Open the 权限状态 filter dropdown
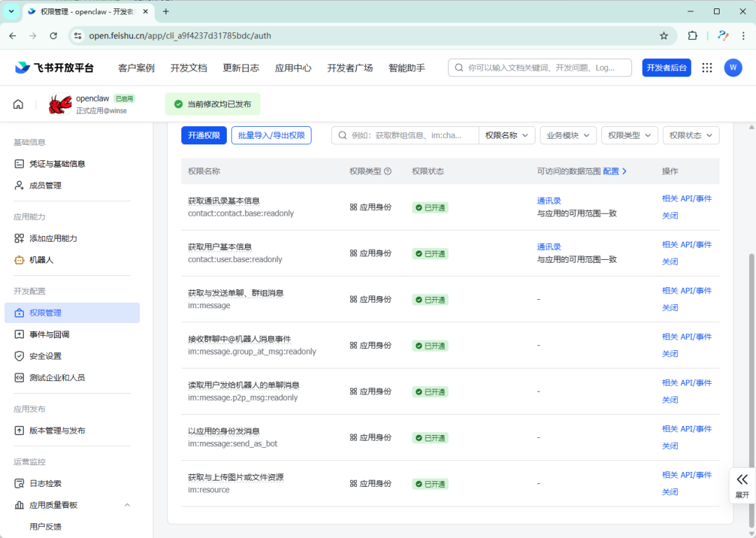756x538 pixels. click(691, 135)
